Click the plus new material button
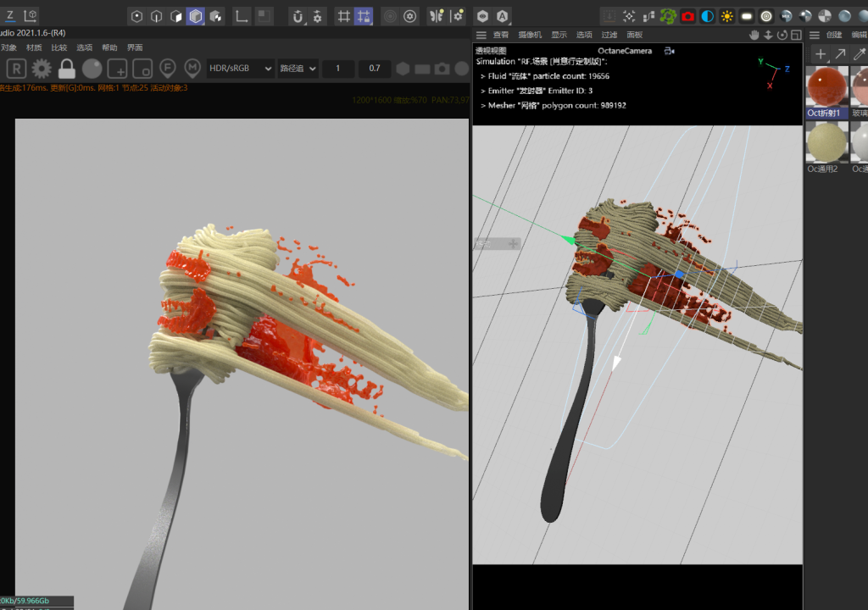The width and height of the screenshot is (868, 610). pos(821,54)
